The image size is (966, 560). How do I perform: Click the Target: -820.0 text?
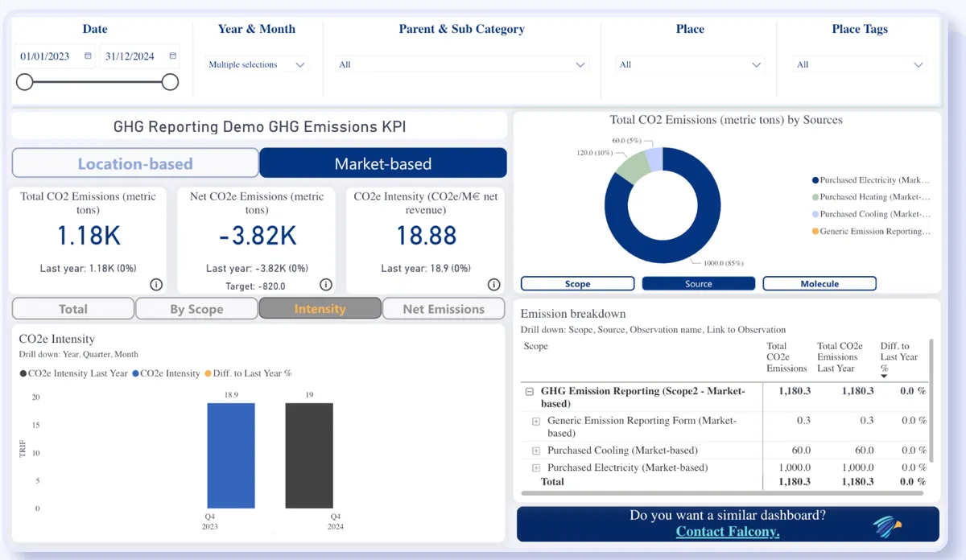tap(256, 286)
